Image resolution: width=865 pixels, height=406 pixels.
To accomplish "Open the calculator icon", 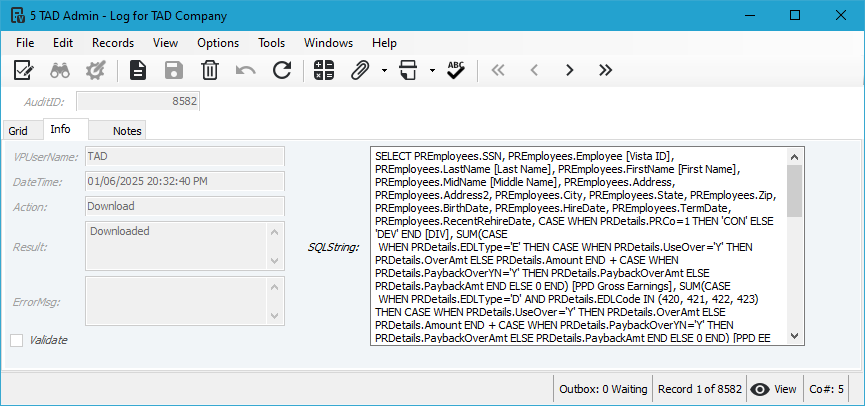I will (324, 70).
